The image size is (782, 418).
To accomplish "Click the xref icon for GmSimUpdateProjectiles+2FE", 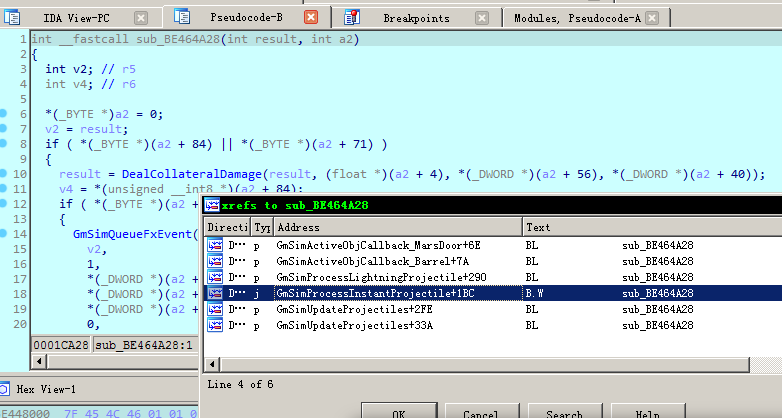I will coord(215,309).
